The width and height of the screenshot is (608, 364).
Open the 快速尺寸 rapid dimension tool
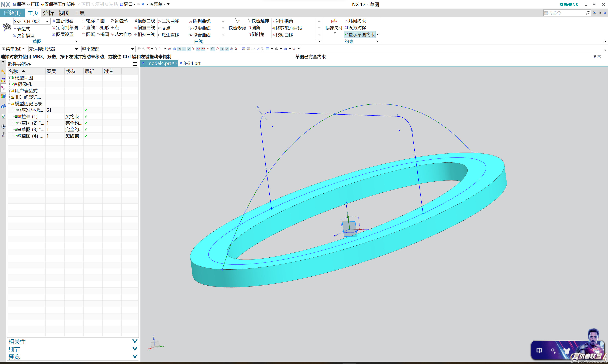pyautogui.click(x=334, y=25)
